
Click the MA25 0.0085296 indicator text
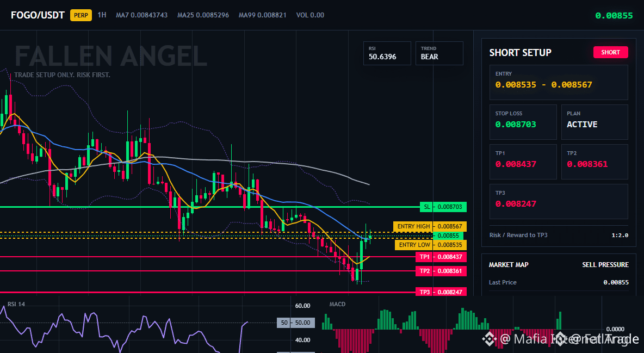click(x=203, y=15)
